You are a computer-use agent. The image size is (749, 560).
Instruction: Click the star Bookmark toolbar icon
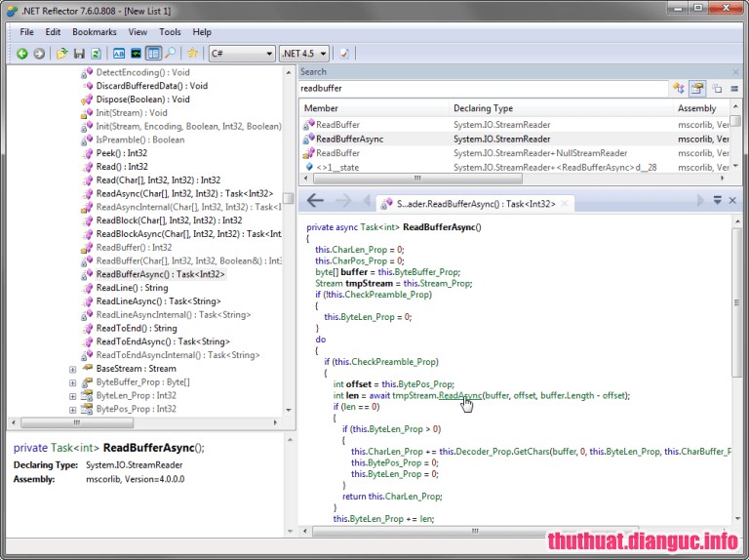(192, 54)
